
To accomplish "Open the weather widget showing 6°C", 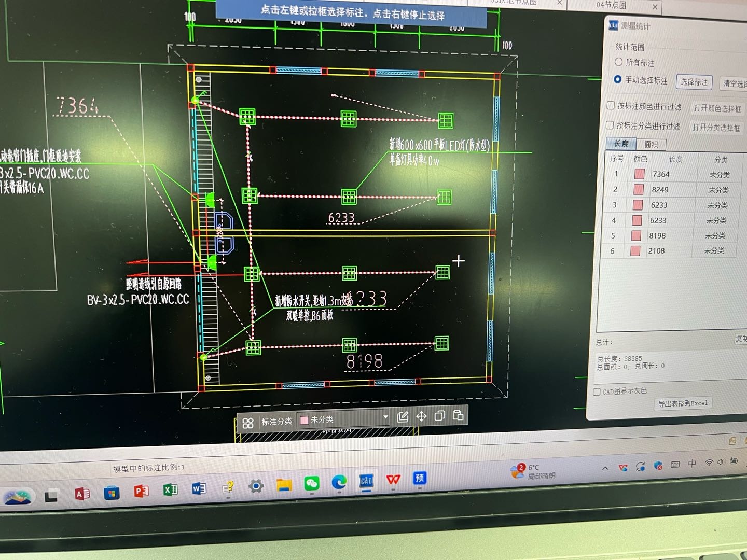I will click(533, 471).
